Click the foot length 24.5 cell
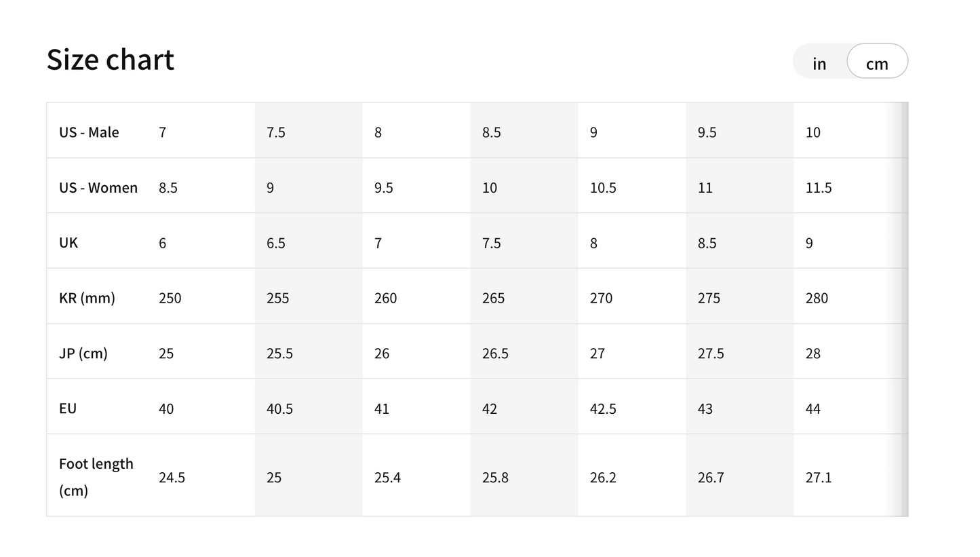The height and width of the screenshot is (557, 980). [201, 476]
